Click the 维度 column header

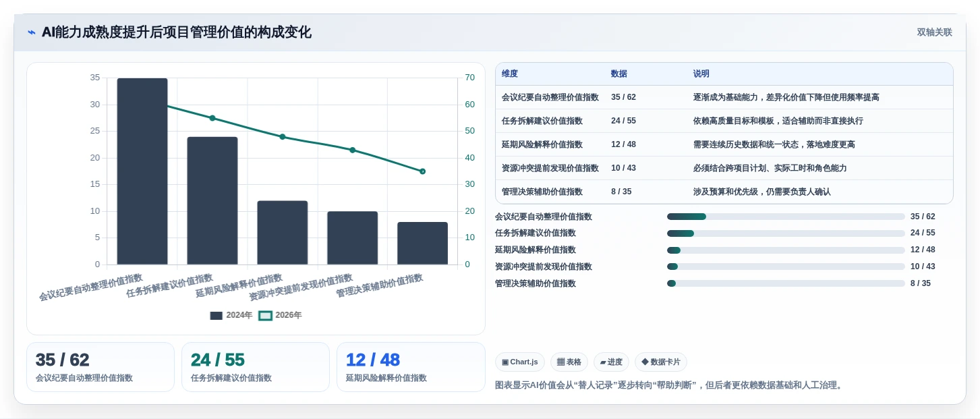click(510, 74)
